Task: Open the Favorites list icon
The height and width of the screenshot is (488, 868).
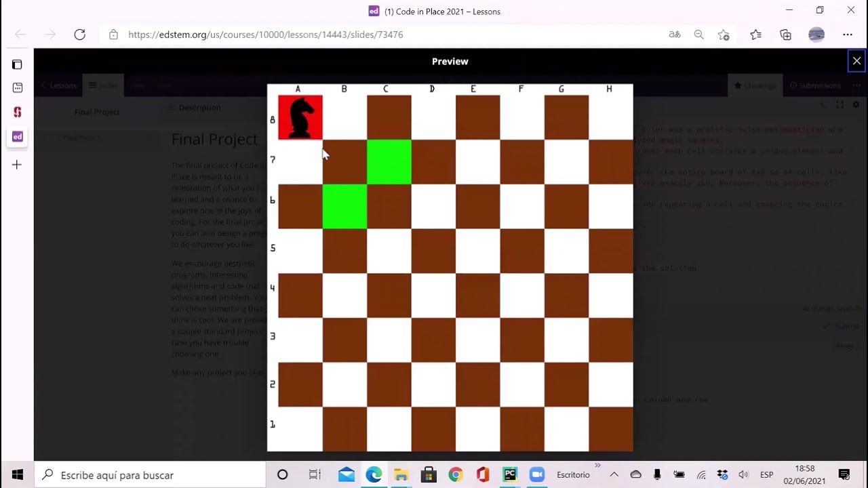Action: click(x=755, y=35)
